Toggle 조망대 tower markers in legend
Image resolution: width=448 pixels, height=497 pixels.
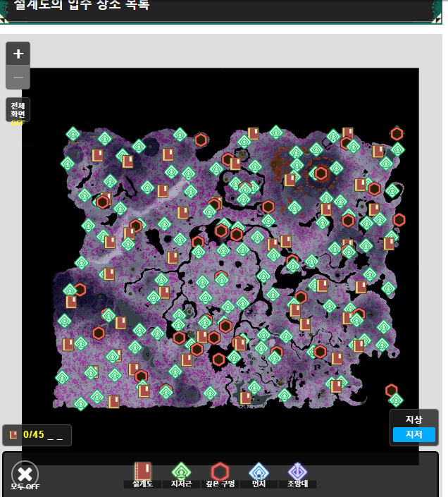point(297,475)
